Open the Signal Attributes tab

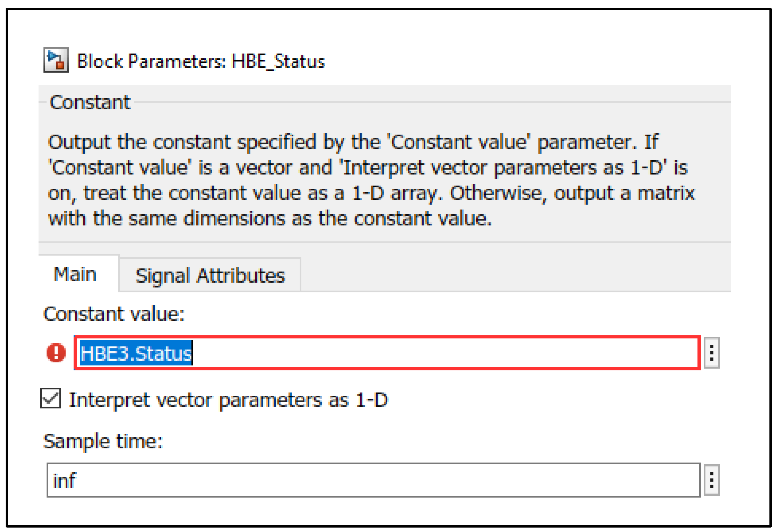pos(210,276)
